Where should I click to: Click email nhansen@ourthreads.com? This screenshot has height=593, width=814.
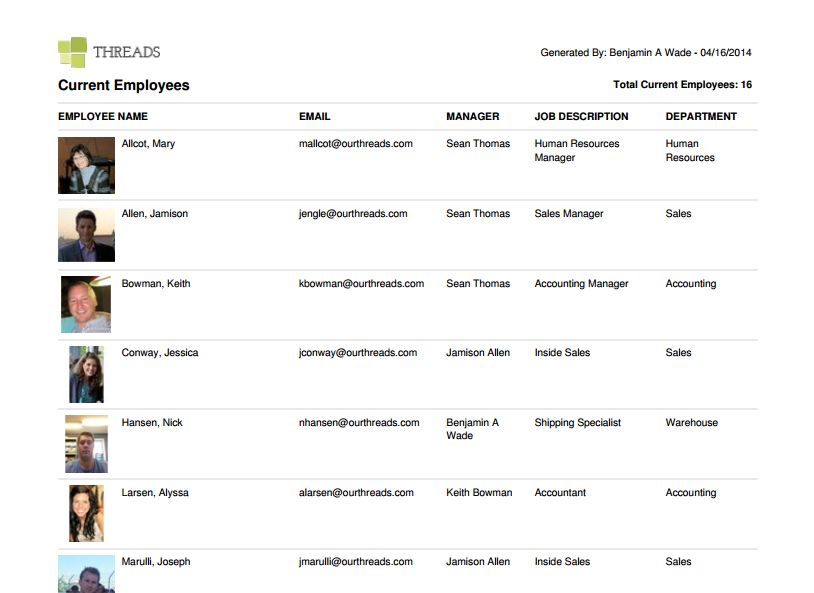(x=359, y=423)
